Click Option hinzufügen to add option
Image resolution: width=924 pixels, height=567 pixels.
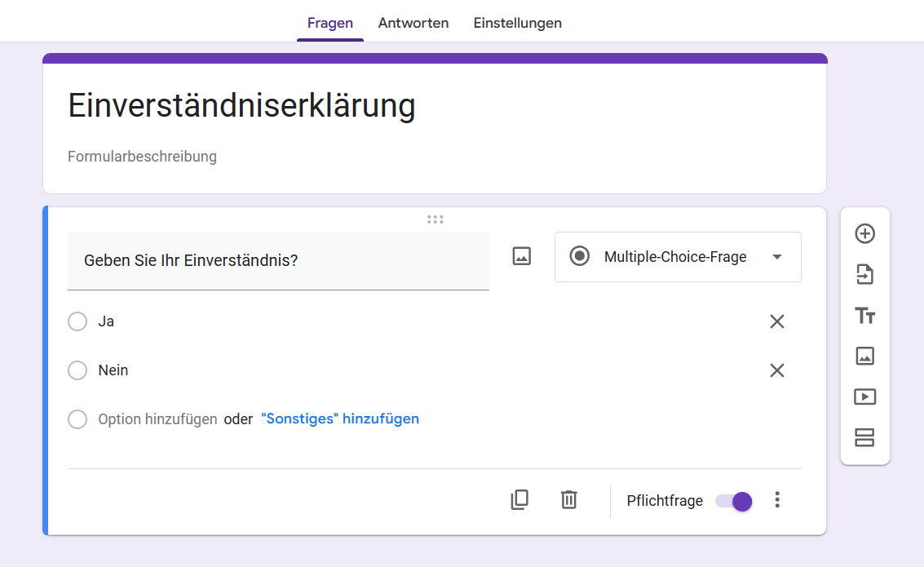(157, 419)
